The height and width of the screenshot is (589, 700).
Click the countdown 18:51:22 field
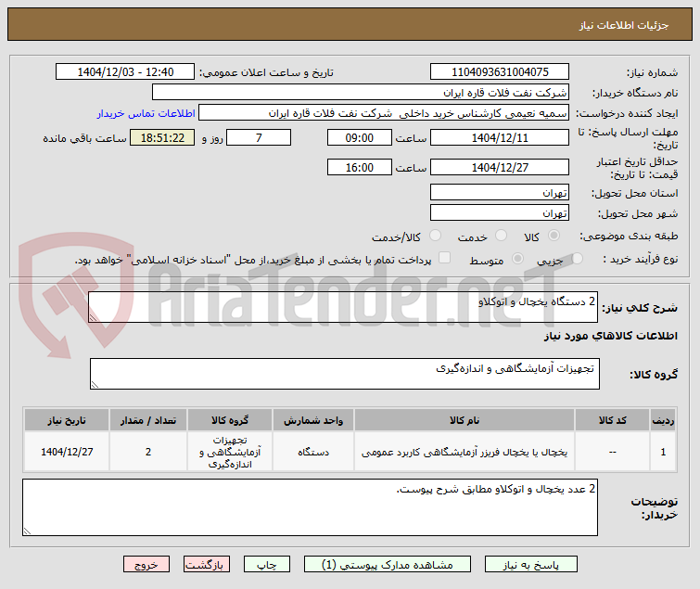coord(162,137)
